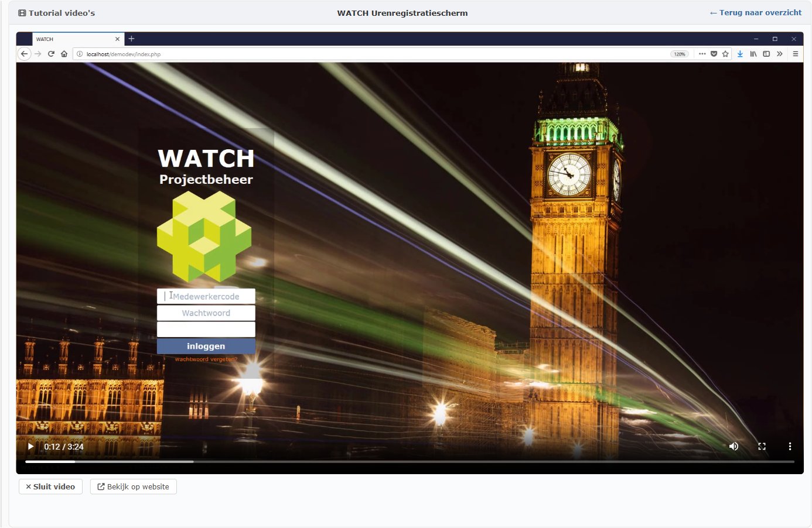Click the Tutorial video's header
The image size is (812, 528).
click(56, 13)
